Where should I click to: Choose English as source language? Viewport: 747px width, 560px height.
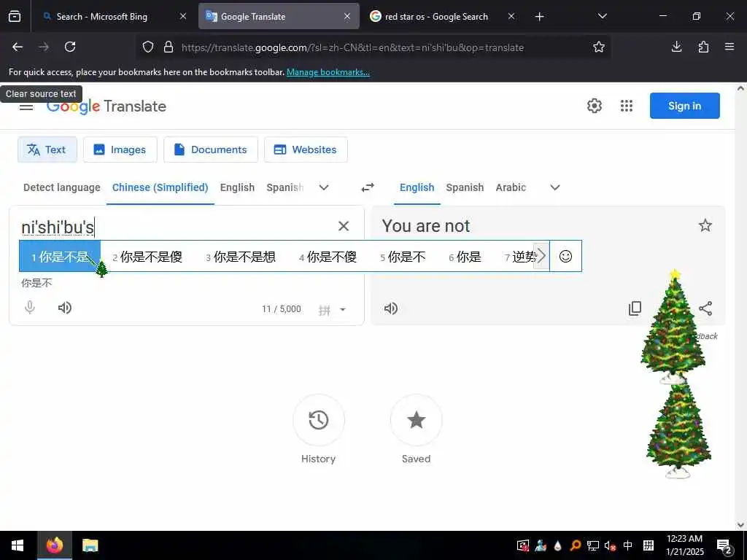tap(237, 187)
